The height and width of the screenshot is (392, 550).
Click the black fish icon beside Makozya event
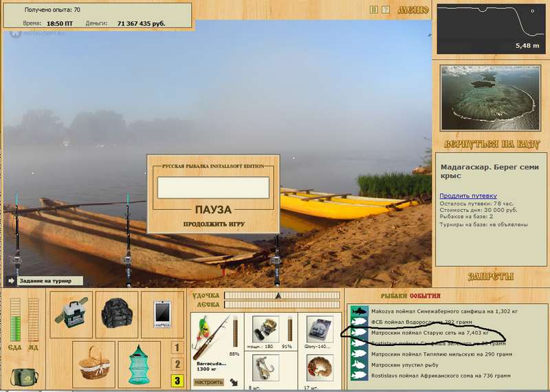359,312
